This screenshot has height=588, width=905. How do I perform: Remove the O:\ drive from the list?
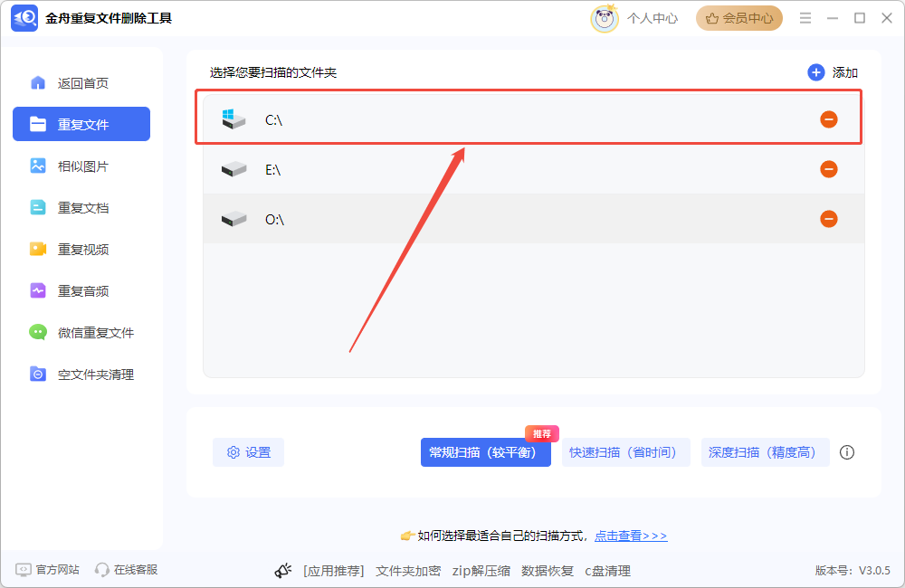coord(829,219)
